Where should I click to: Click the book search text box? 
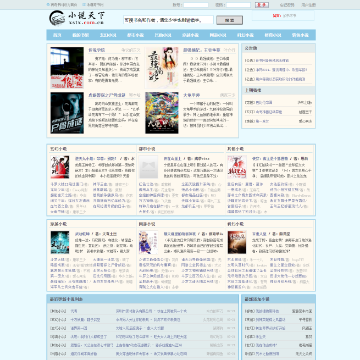168,20
